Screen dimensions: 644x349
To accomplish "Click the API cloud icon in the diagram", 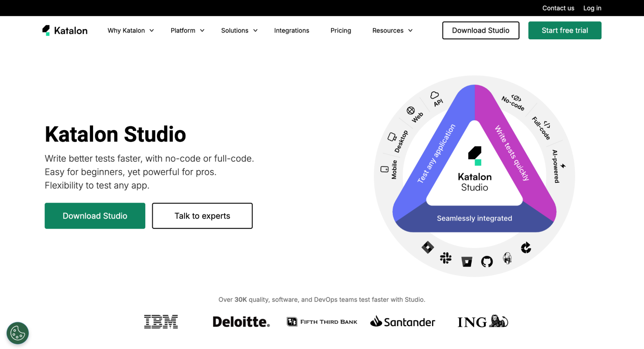I will click(x=435, y=95).
